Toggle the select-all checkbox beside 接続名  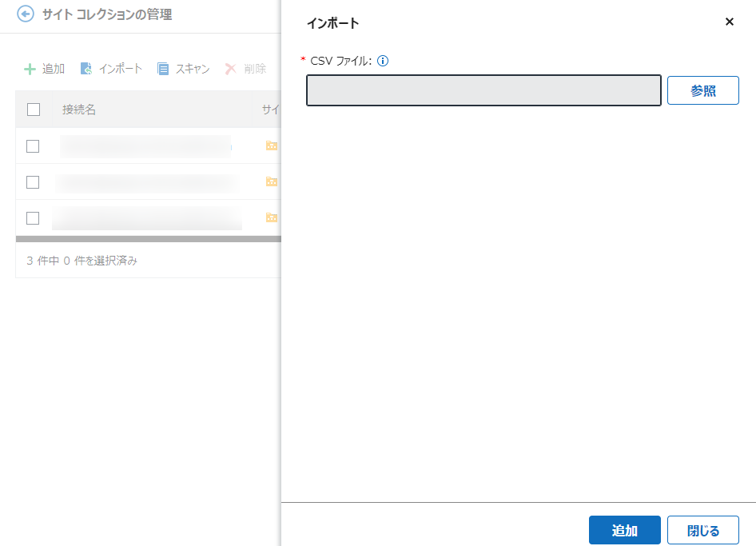(34, 110)
